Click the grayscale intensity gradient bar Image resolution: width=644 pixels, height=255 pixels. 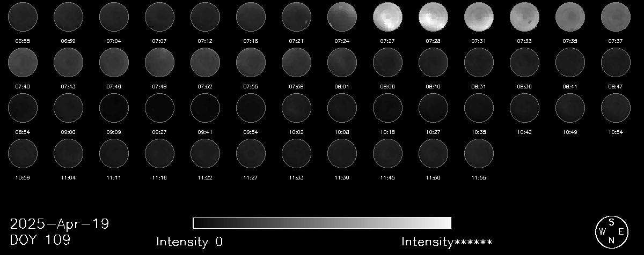click(x=322, y=223)
